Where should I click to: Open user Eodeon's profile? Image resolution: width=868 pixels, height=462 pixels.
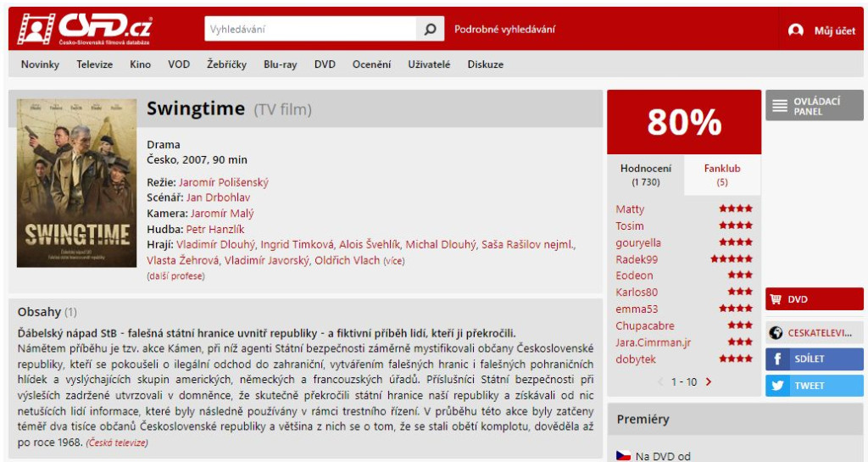pyautogui.click(x=634, y=275)
